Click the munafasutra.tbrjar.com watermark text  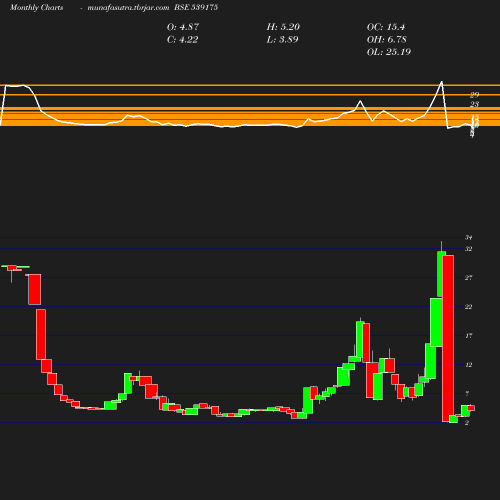[x=128, y=7]
